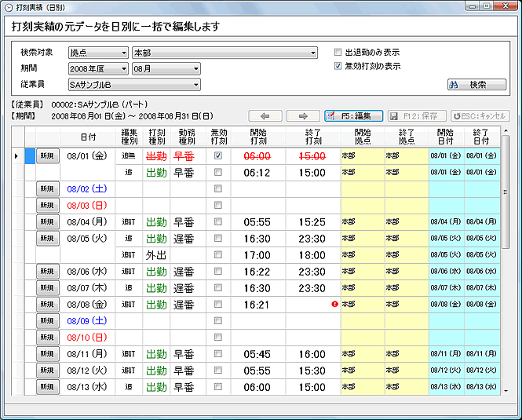Viewport: 522px width, 420px height.
Task: Click the next period right arrow button
Action: 302,115
